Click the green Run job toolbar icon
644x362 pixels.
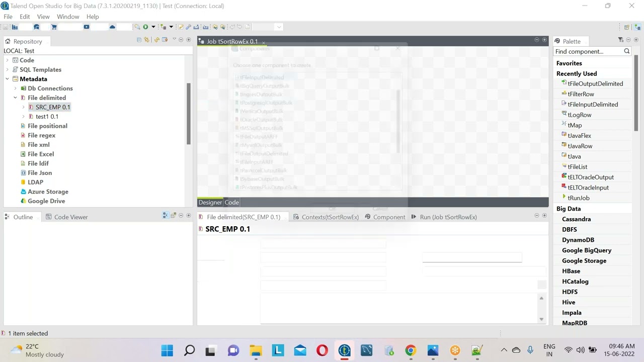[x=145, y=27]
